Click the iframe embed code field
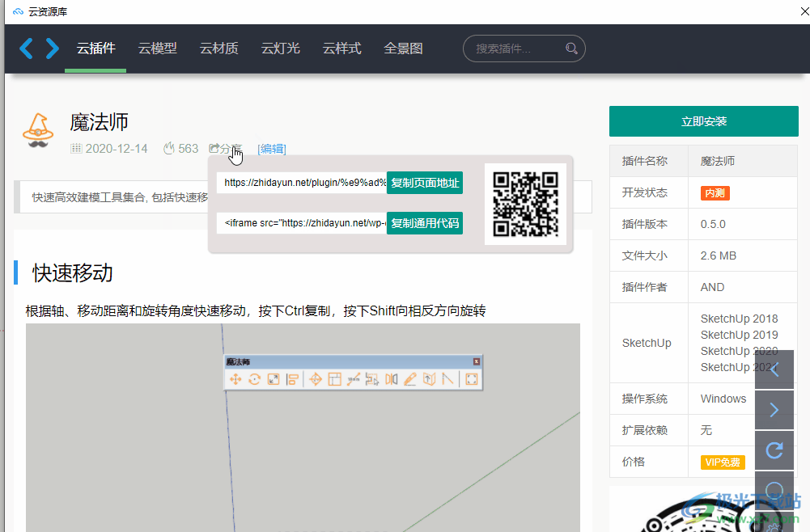This screenshot has height=532, width=810. pos(302,223)
